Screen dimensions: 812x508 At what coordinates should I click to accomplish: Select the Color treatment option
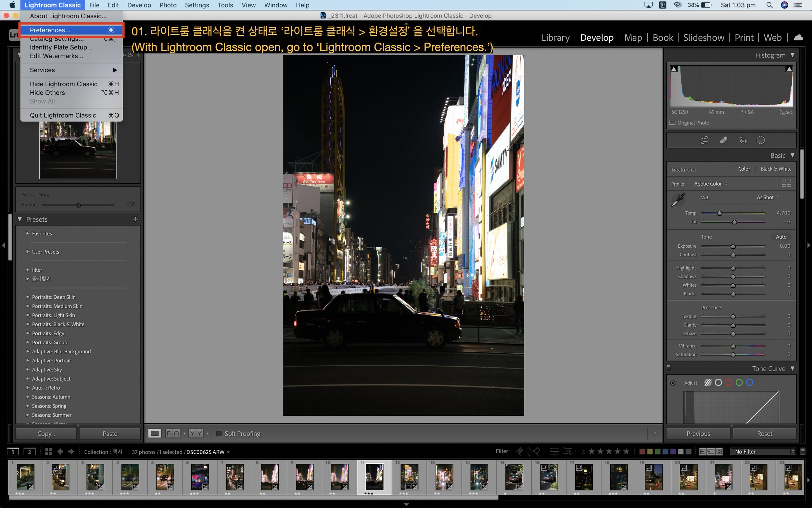pyautogui.click(x=744, y=169)
